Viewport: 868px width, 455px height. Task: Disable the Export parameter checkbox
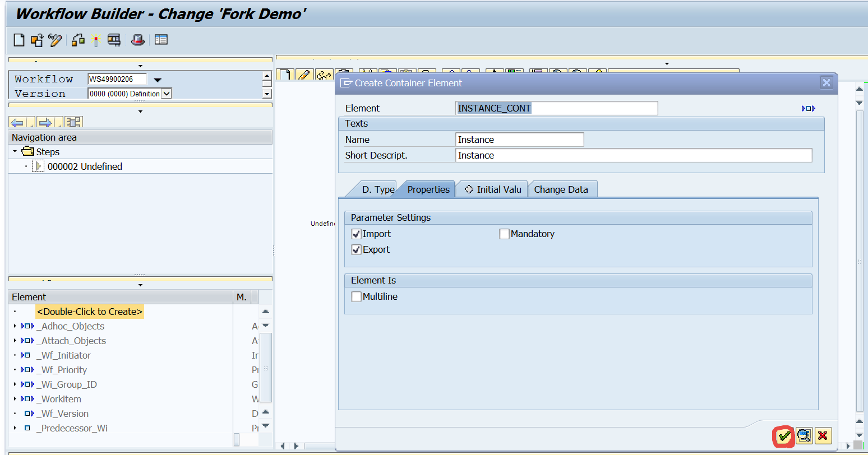click(x=356, y=250)
